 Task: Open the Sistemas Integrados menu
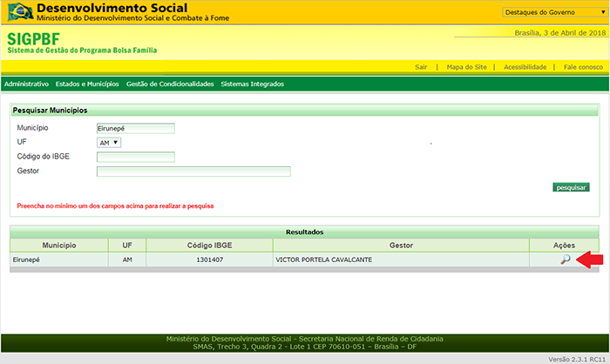tap(252, 84)
